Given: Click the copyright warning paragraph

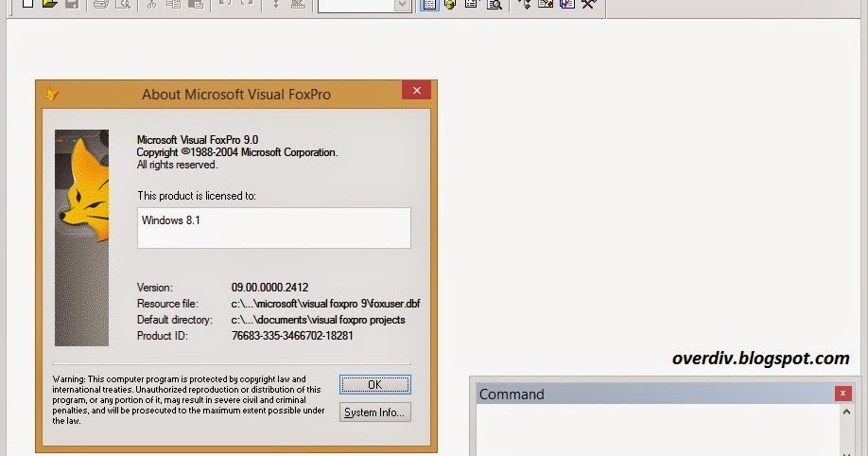Looking at the screenshot, I should coord(189,400).
